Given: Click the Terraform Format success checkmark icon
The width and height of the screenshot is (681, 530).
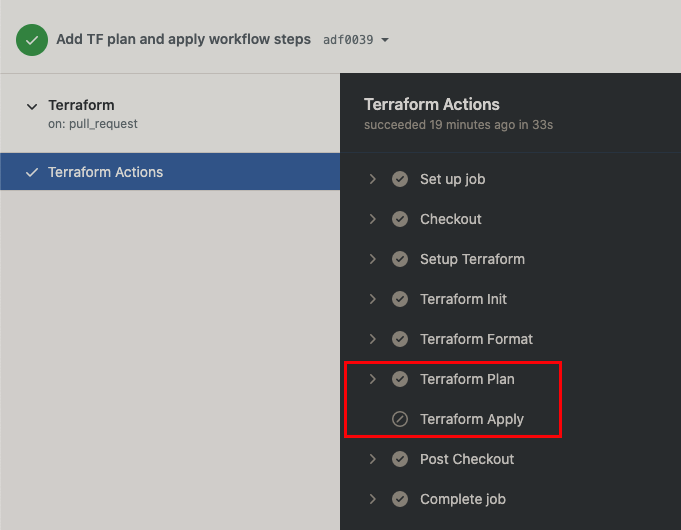Looking at the screenshot, I should [400, 339].
